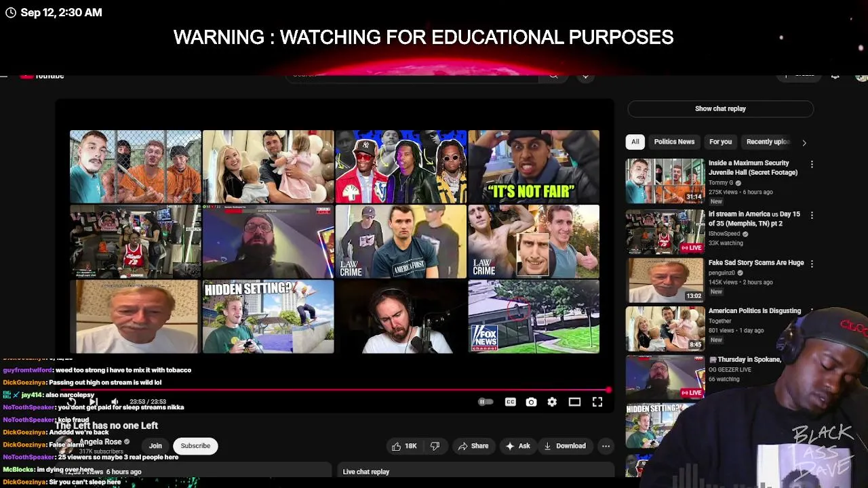This screenshot has width=868, height=488.
Task: Open American Politics Is Disgusting title
Action: click(x=755, y=311)
